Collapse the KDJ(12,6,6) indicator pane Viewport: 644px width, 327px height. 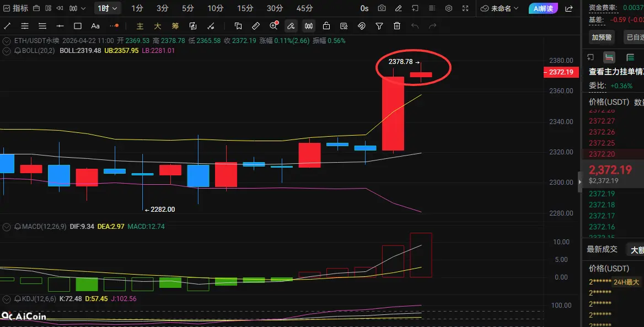tap(7, 299)
